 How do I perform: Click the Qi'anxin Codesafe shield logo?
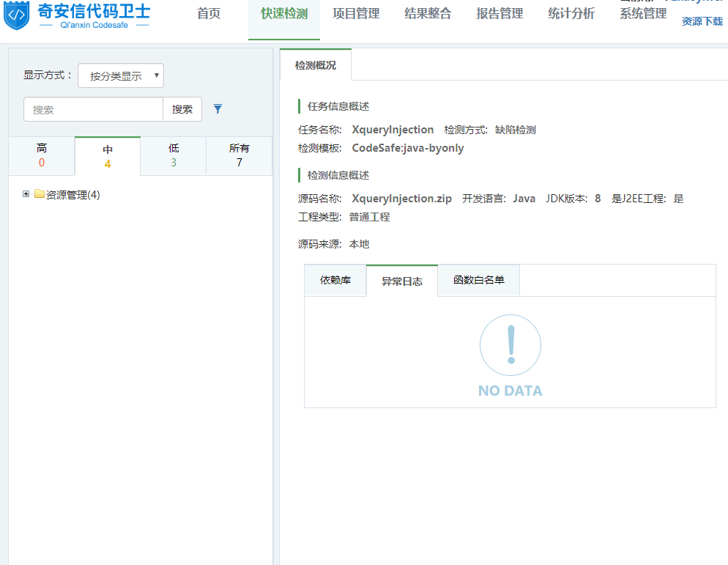tap(18, 15)
